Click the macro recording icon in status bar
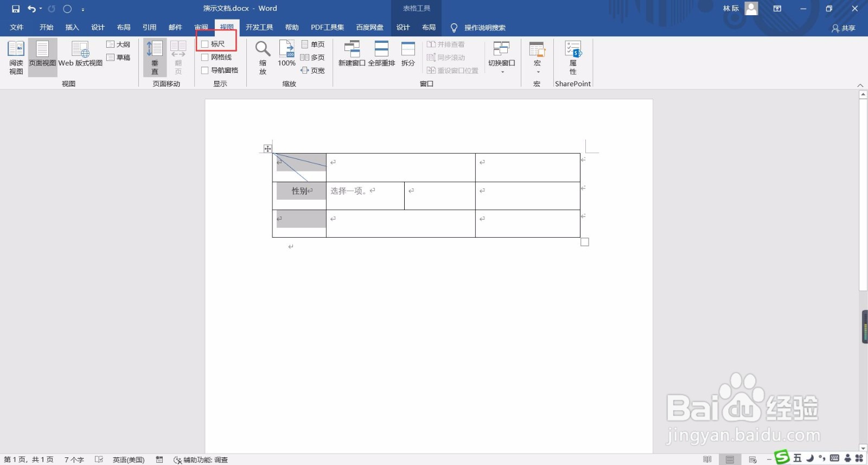 pyautogui.click(x=159, y=460)
